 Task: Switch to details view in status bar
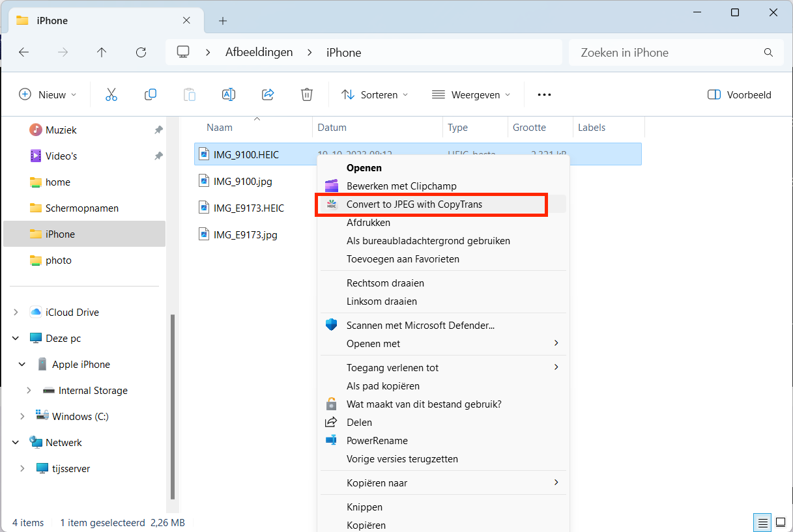[762, 523]
